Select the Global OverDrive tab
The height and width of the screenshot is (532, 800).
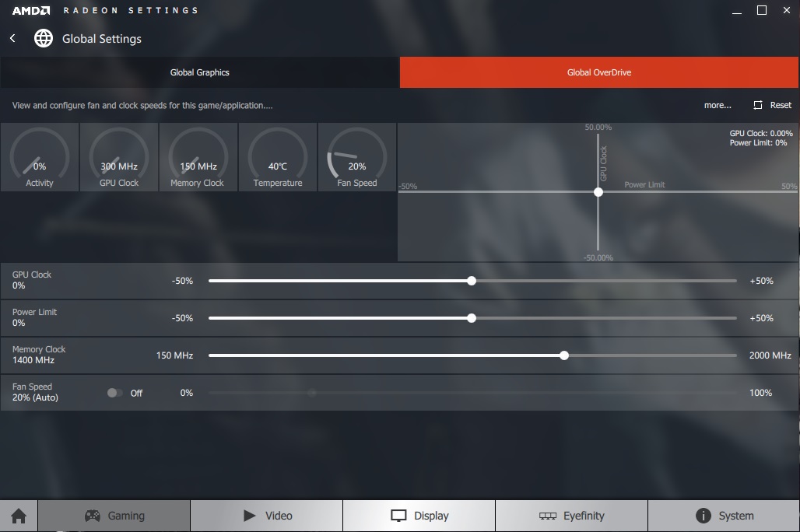(x=599, y=72)
